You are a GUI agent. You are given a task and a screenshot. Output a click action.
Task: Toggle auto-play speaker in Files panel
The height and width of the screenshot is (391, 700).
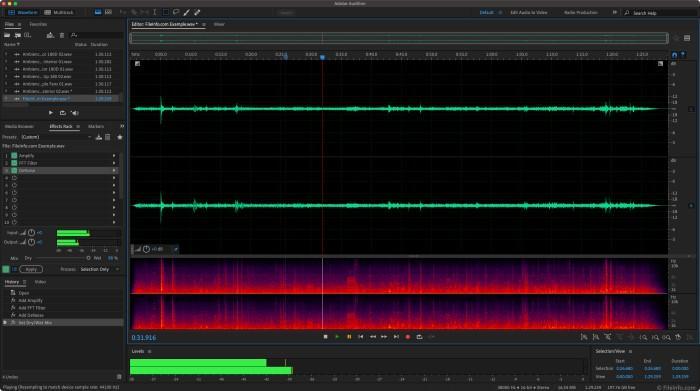tap(75, 113)
